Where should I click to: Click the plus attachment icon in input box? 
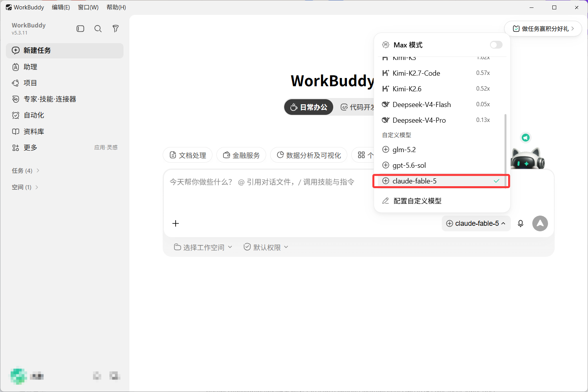pos(176,223)
